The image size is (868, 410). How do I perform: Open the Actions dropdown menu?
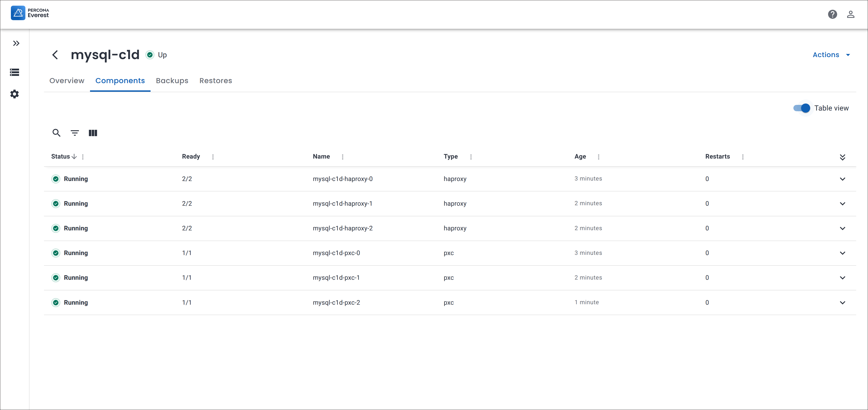point(831,55)
